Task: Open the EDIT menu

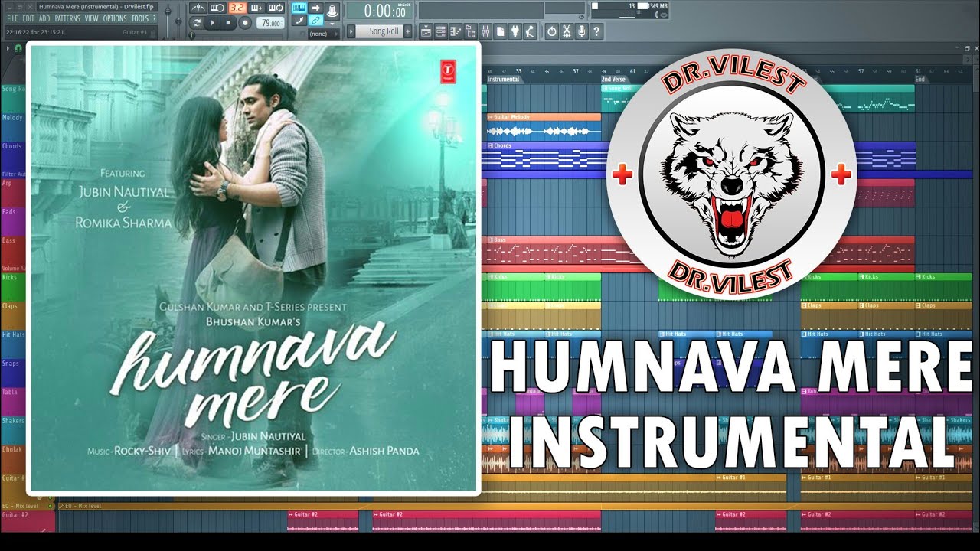Action: coord(28,18)
